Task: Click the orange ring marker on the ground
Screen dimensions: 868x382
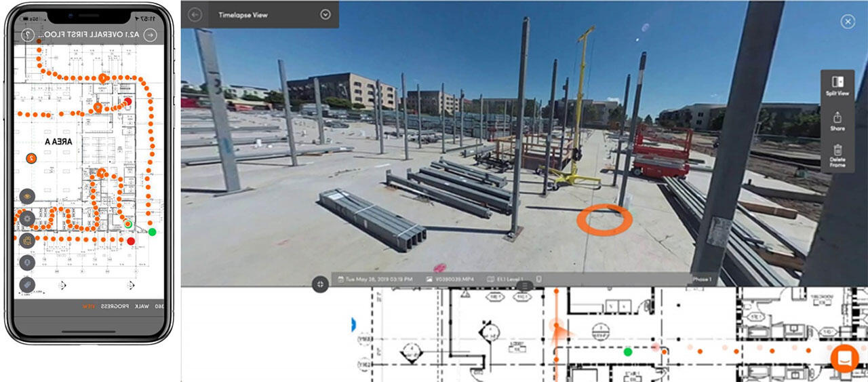Action: pyautogui.click(x=604, y=220)
